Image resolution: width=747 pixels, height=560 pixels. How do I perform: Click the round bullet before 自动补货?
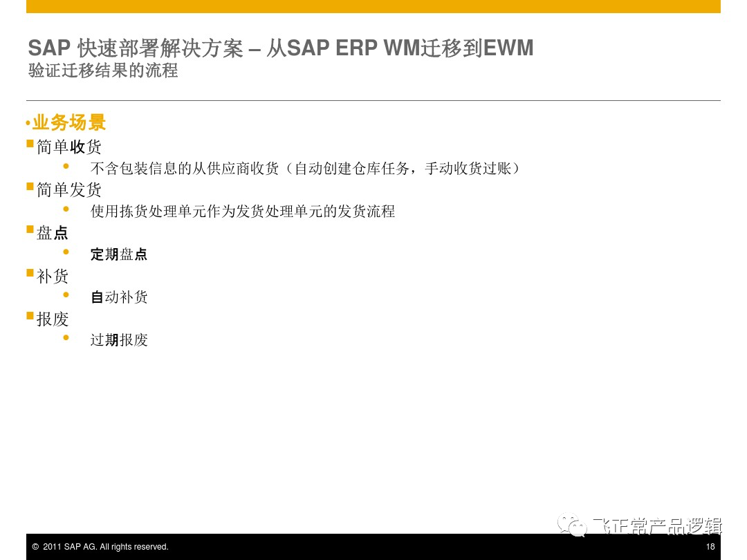pos(66,293)
